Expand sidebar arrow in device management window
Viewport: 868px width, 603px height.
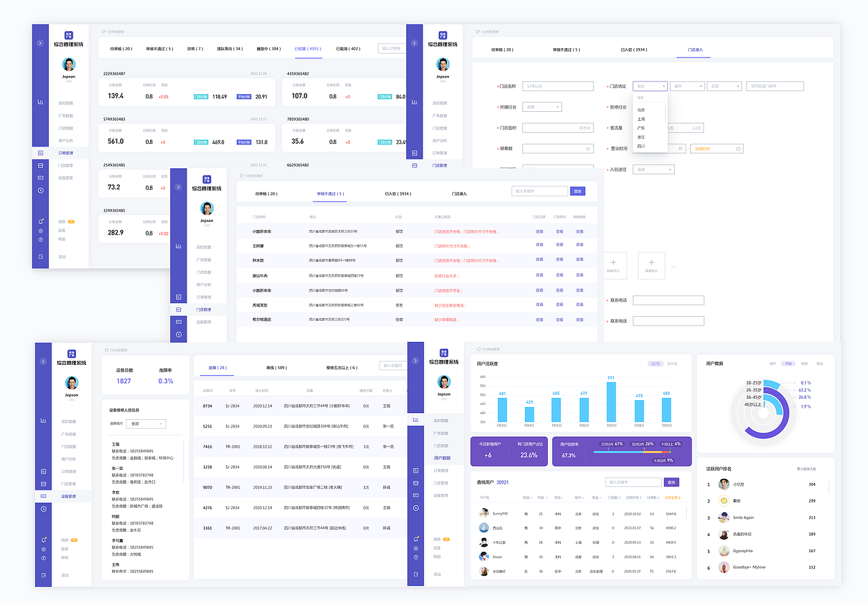tap(43, 360)
